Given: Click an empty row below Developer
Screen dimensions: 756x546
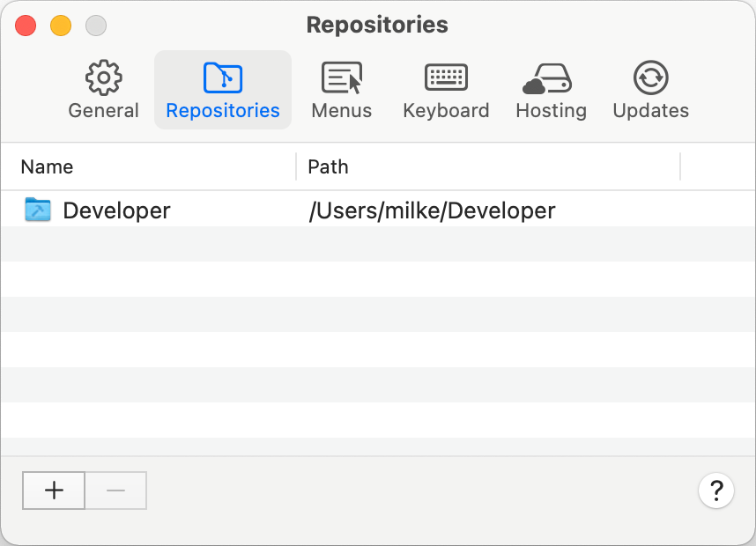Looking at the screenshot, I should [352, 279].
